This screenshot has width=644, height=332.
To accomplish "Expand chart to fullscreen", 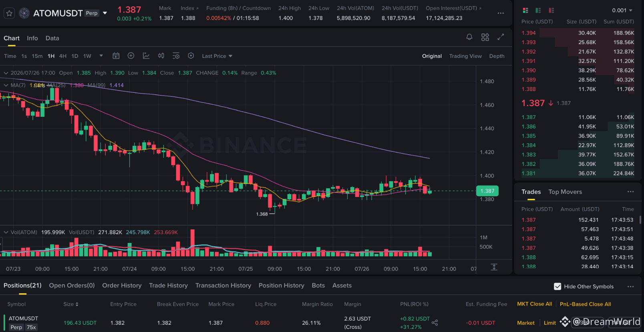I will point(501,37).
